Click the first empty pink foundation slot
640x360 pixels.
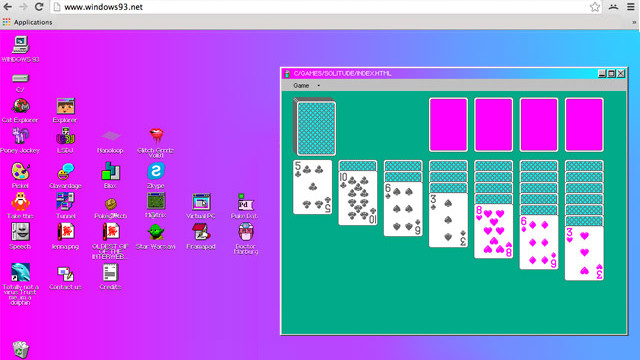(448, 125)
